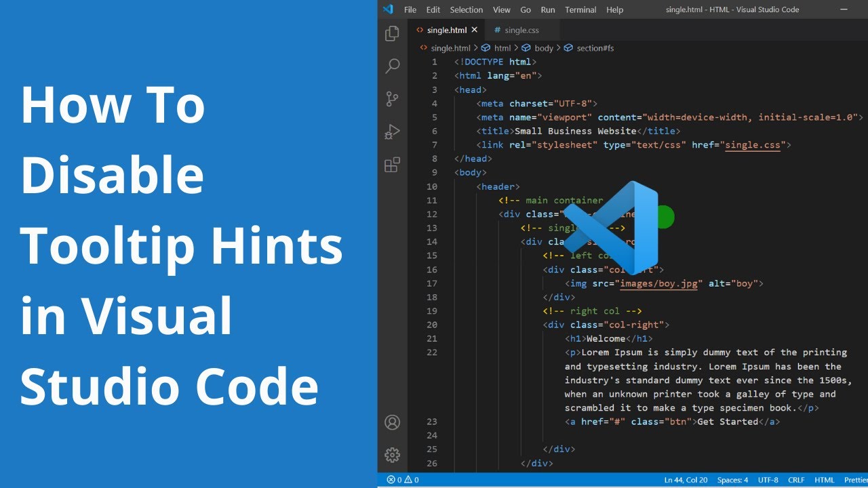Click the <body> tag on line 9

(471, 173)
